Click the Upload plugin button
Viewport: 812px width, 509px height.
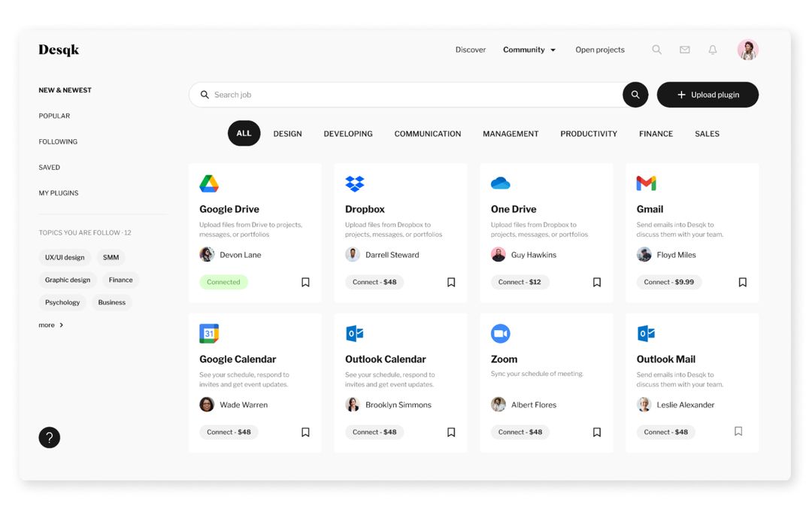pyautogui.click(x=707, y=94)
